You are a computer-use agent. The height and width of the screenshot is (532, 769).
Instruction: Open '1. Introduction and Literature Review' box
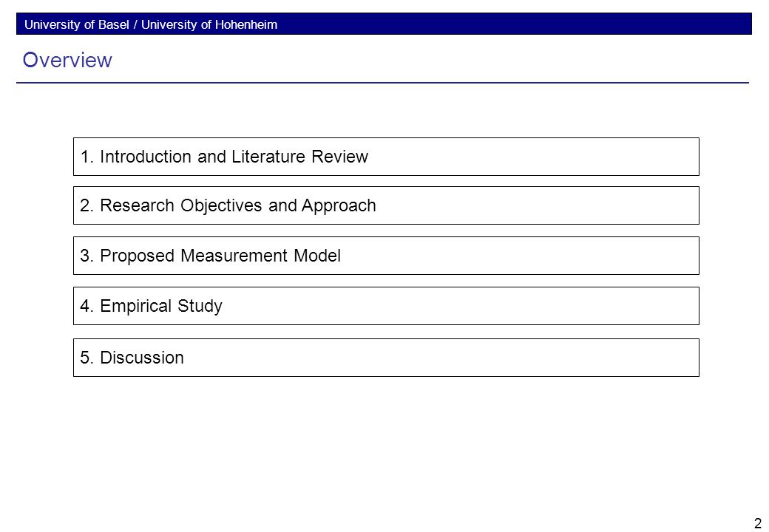(x=386, y=157)
